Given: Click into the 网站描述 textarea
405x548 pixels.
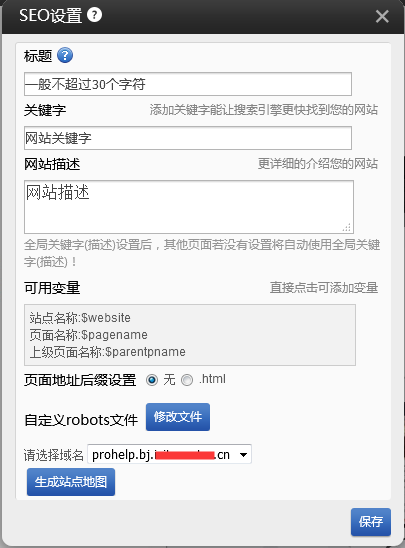Looking at the screenshot, I should pyautogui.click(x=189, y=207).
